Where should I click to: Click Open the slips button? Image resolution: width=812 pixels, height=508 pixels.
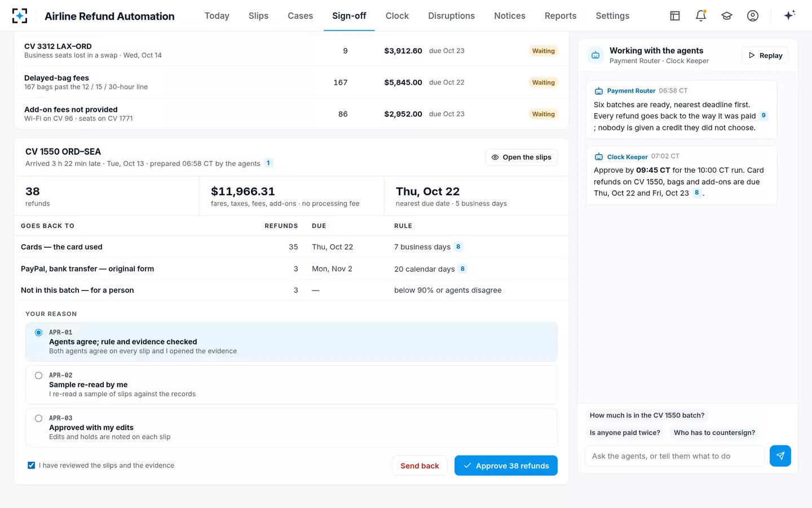(x=521, y=157)
